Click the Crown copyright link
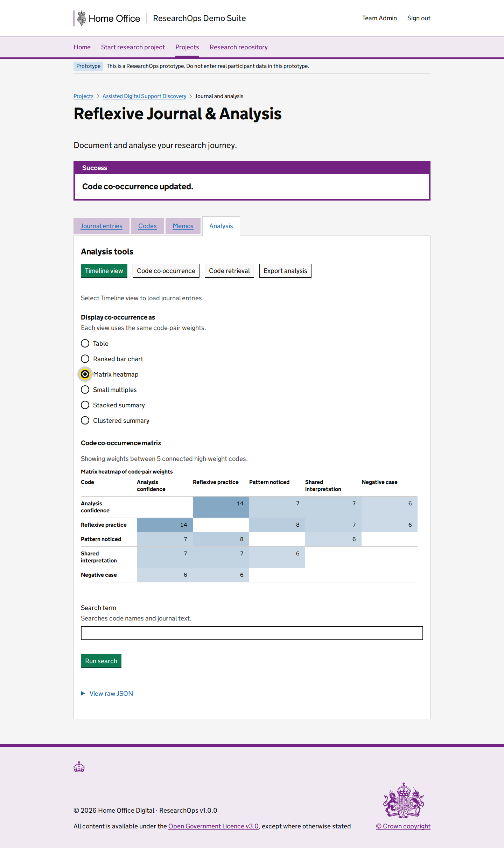This screenshot has width=504, height=848. (x=403, y=826)
